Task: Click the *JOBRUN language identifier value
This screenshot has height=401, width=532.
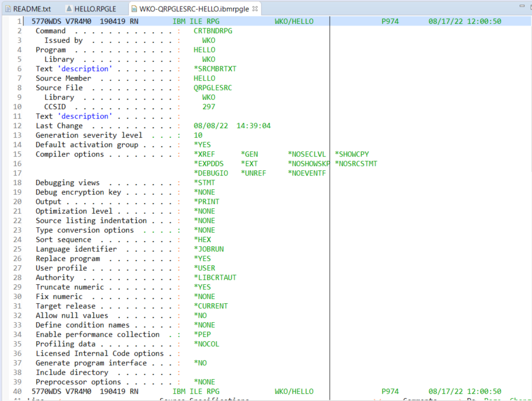Action: (208, 249)
